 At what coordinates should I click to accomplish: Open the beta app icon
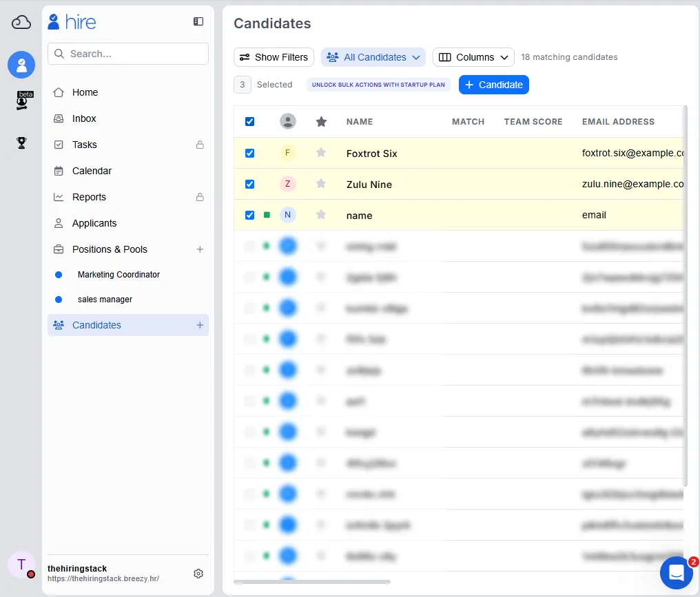(x=23, y=100)
